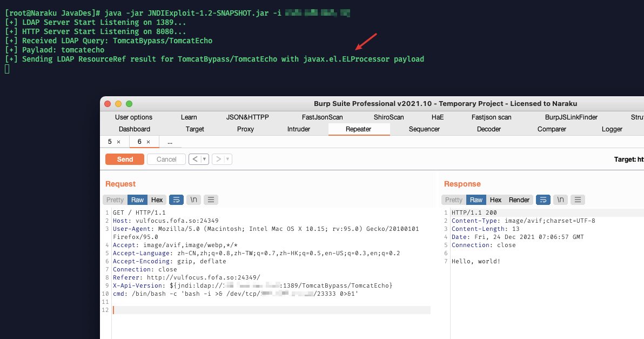This screenshot has width=644, height=339.
Task: Select the Repeater tab
Action: point(359,129)
